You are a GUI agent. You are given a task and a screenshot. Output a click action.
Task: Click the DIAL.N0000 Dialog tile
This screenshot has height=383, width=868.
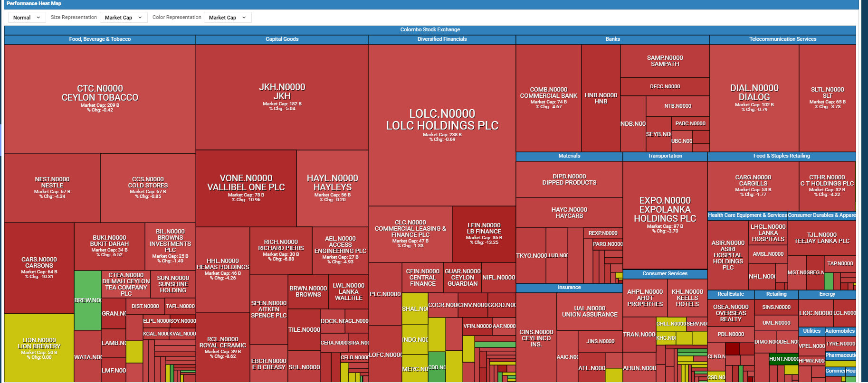[754, 98]
